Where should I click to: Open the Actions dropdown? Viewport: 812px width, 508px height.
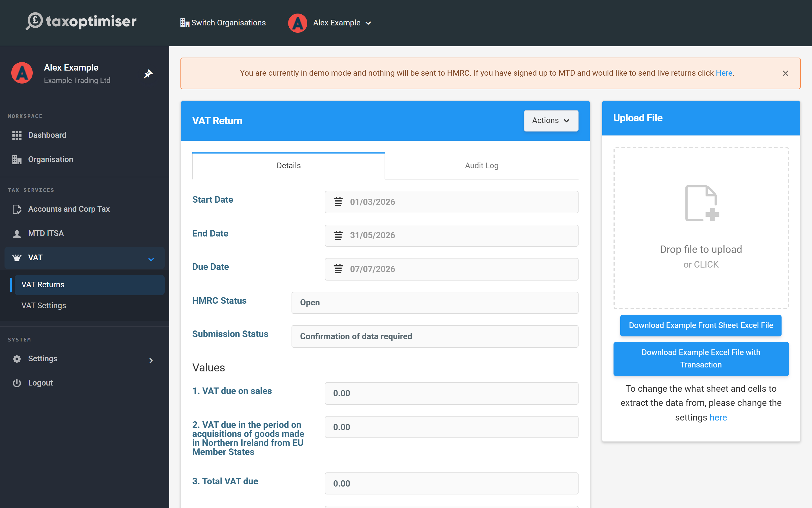point(551,121)
